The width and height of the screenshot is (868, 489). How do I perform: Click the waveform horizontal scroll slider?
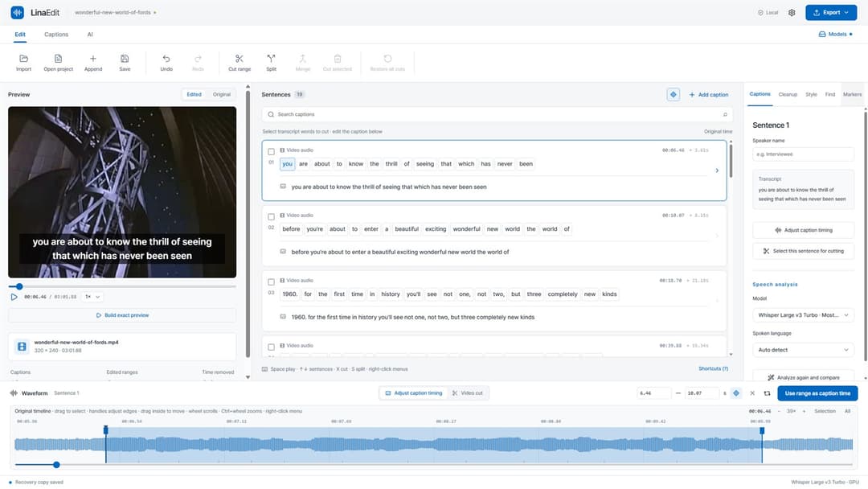(x=433, y=465)
